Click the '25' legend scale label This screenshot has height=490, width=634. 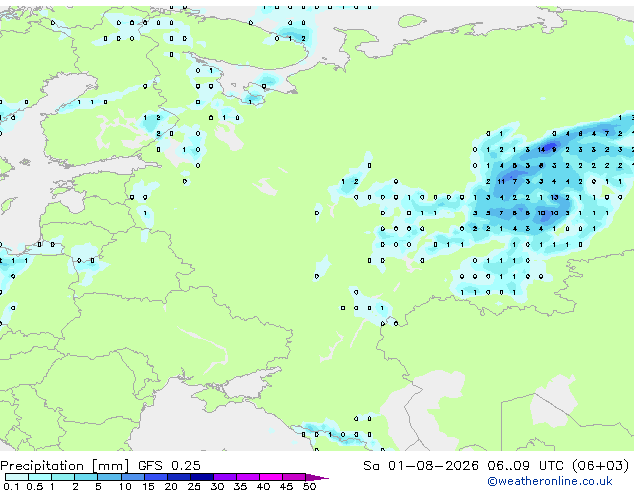[x=194, y=486]
